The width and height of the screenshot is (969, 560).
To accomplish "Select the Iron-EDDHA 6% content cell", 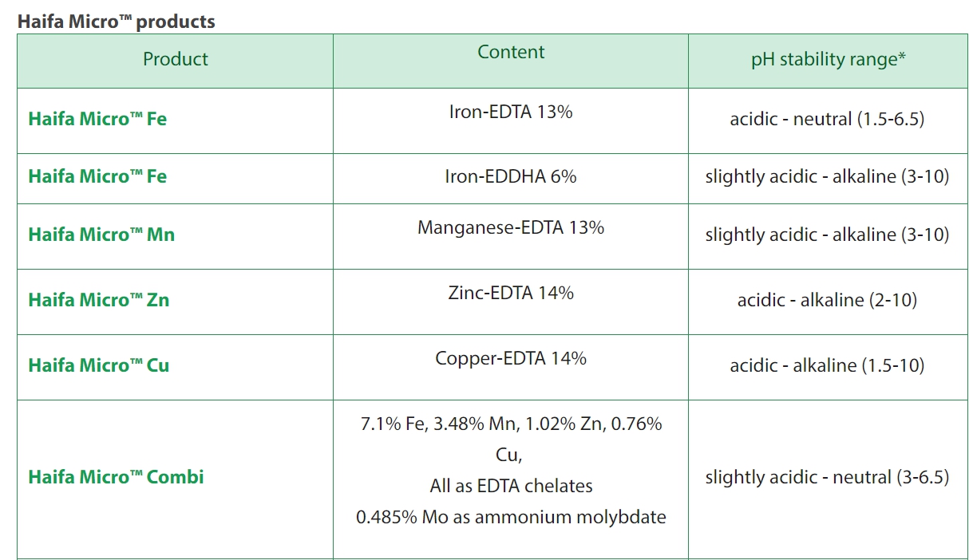I will 511,176.
